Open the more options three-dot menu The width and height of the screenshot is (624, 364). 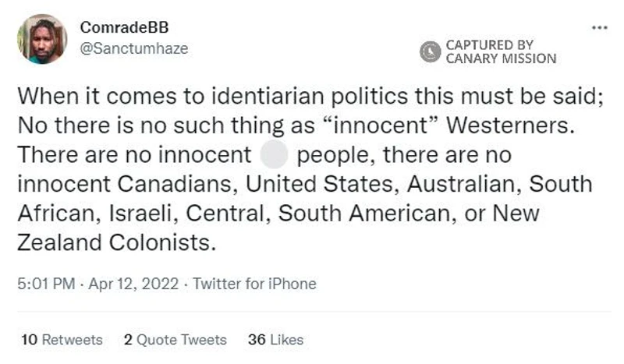pos(599,27)
